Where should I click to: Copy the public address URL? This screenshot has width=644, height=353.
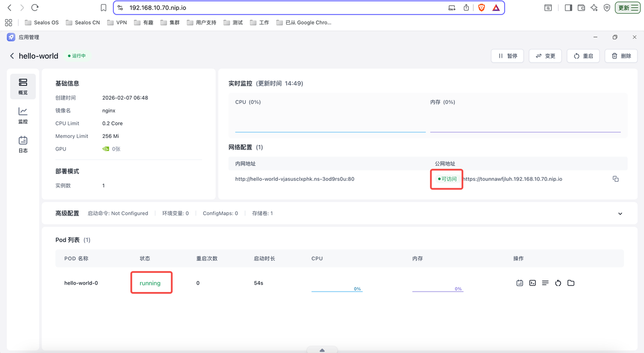615,179
